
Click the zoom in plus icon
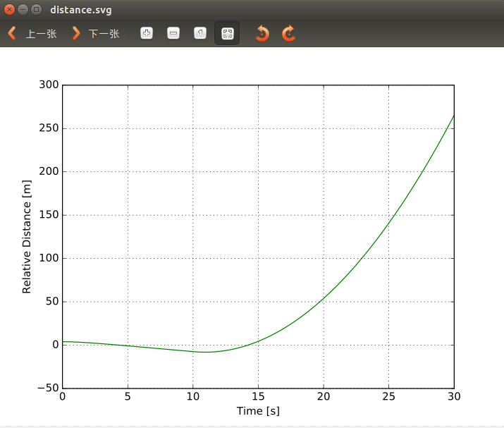pos(147,34)
